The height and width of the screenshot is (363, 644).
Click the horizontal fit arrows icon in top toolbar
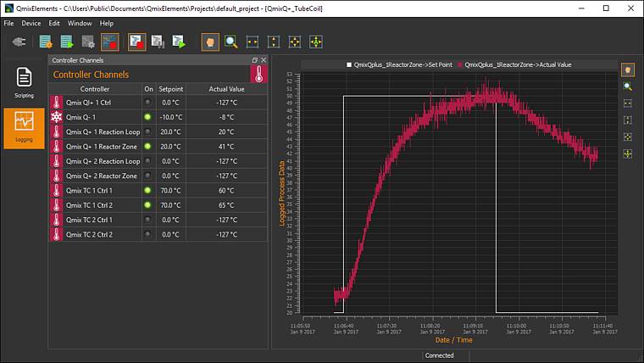pyautogui.click(x=253, y=42)
